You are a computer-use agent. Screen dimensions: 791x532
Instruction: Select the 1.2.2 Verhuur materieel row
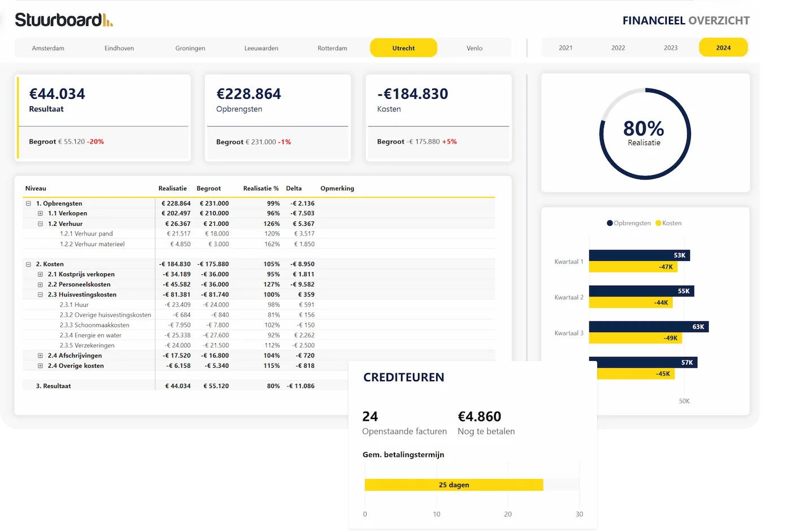[x=259, y=244]
